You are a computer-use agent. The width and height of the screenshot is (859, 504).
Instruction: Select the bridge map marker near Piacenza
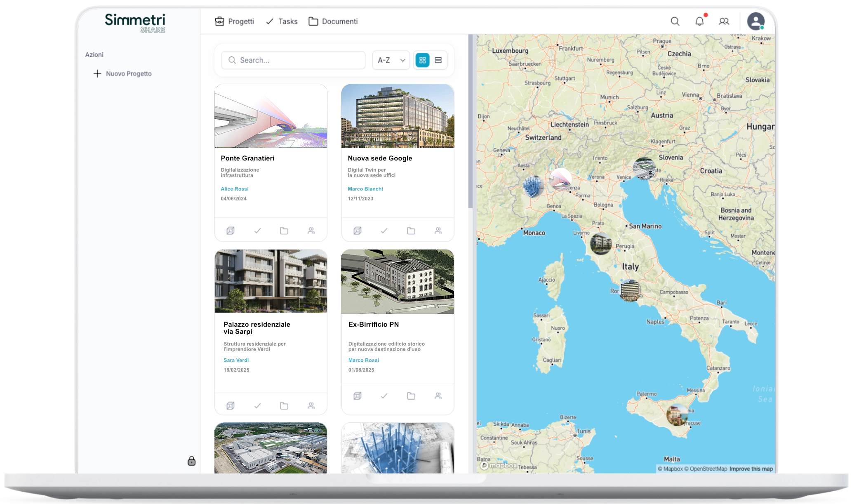(560, 179)
